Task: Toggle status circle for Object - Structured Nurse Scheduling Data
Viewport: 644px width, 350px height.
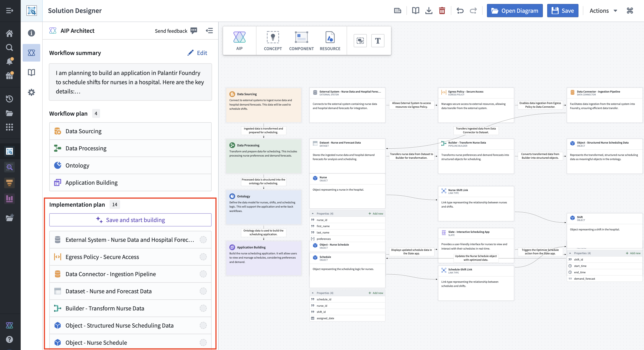Action: coord(203,326)
